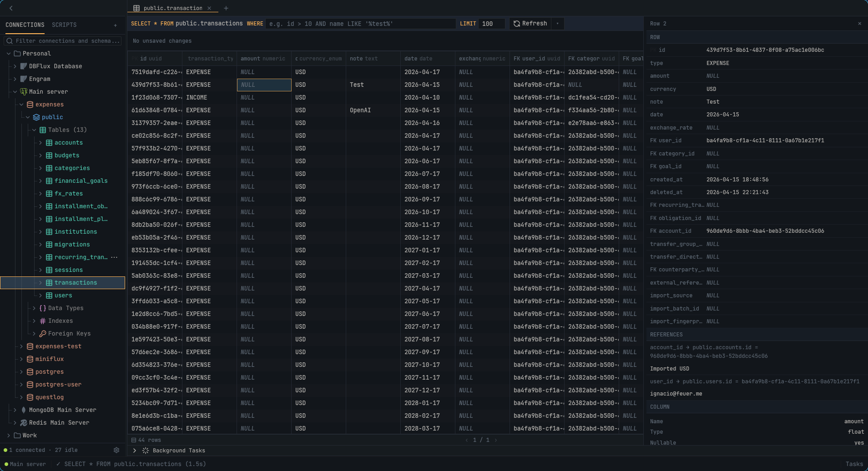
Task: Click the DBFlux Database connection icon
Action: [24, 66]
